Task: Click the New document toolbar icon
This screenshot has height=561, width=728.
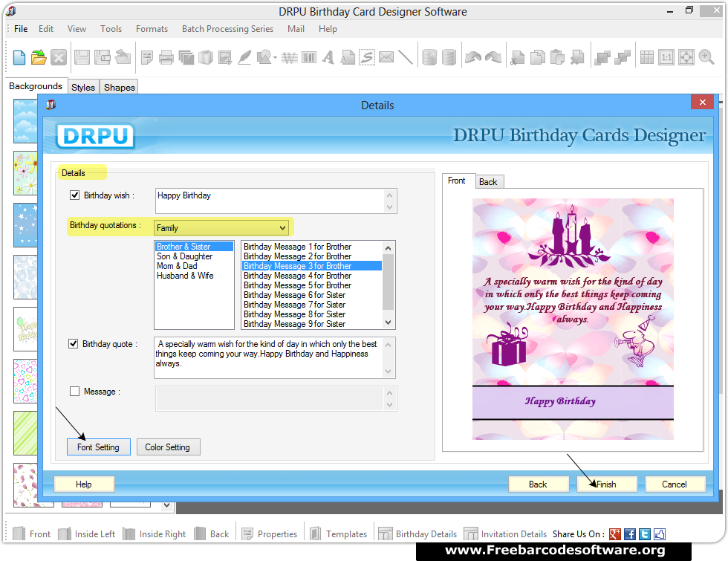Action: click(x=19, y=58)
